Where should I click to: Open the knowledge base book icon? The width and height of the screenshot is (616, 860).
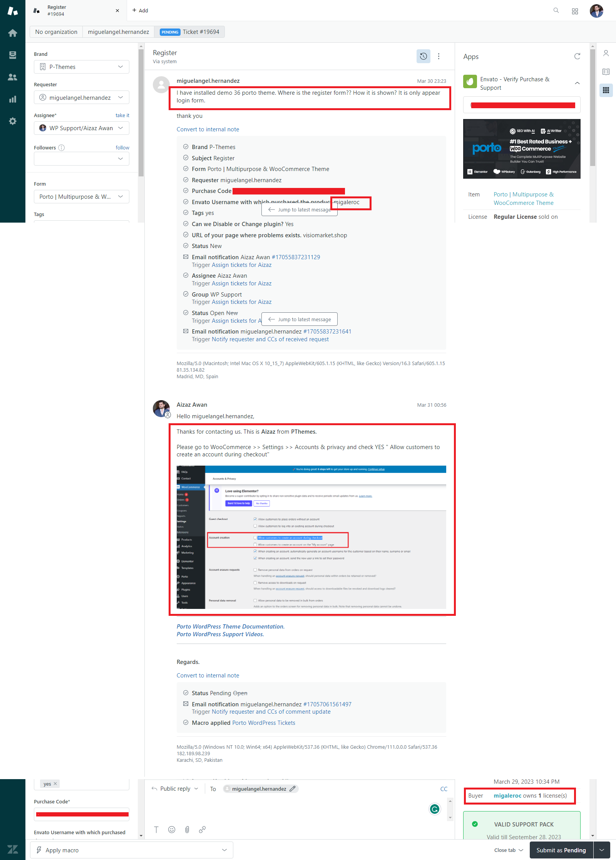tap(606, 72)
